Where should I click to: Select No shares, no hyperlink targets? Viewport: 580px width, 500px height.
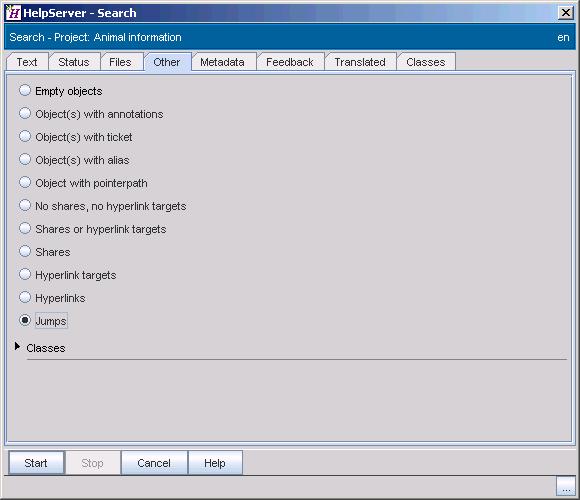point(25,205)
